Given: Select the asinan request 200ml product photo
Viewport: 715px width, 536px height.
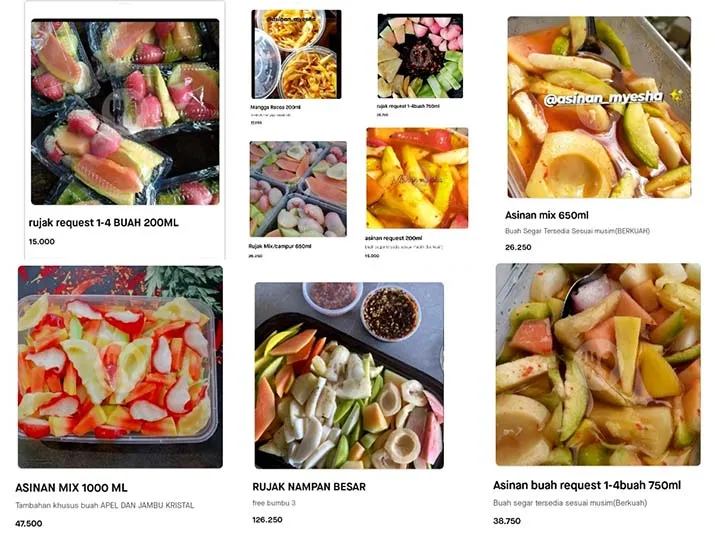Looking at the screenshot, I should tap(417, 178).
